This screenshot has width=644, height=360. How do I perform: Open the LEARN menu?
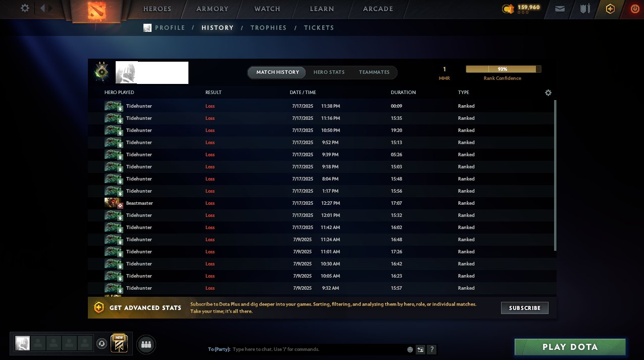pyautogui.click(x=322, y=9)
